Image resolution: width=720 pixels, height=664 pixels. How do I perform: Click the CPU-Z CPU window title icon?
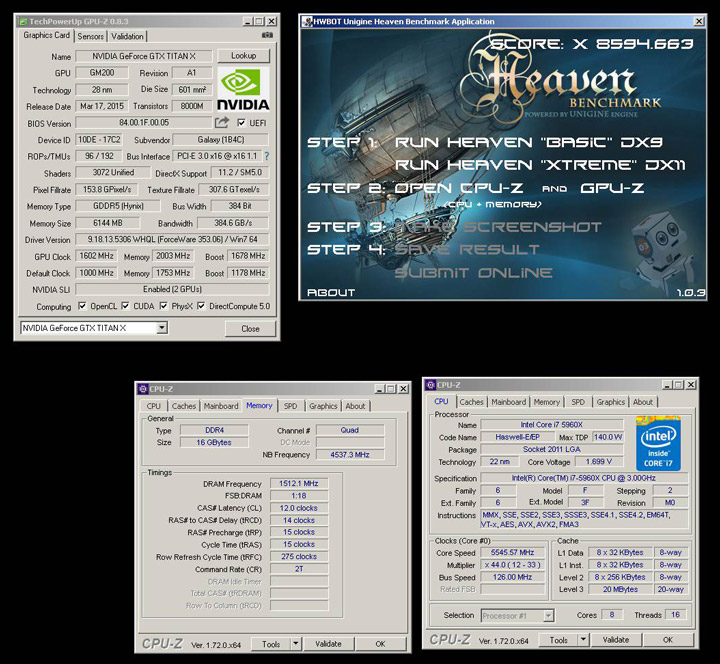(x=430, y=385)
